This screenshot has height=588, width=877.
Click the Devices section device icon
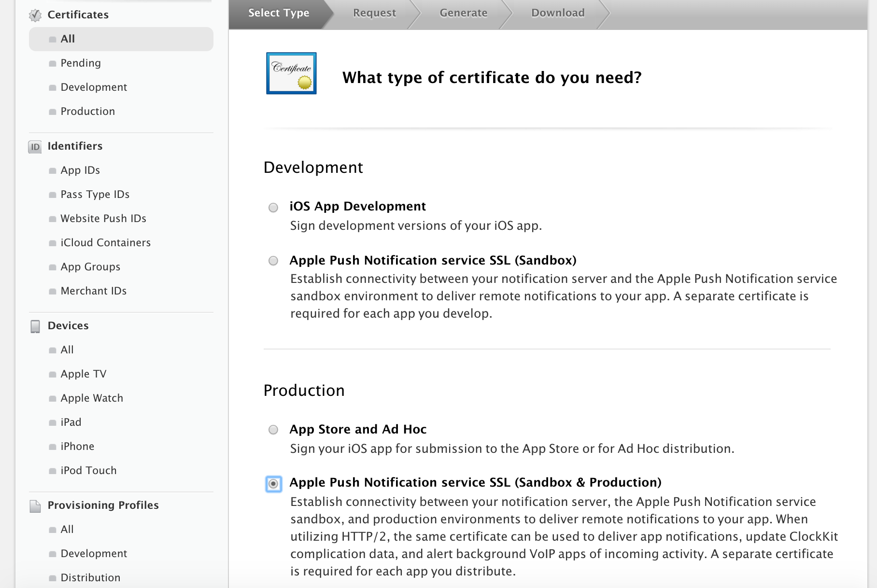click(35, 326)
